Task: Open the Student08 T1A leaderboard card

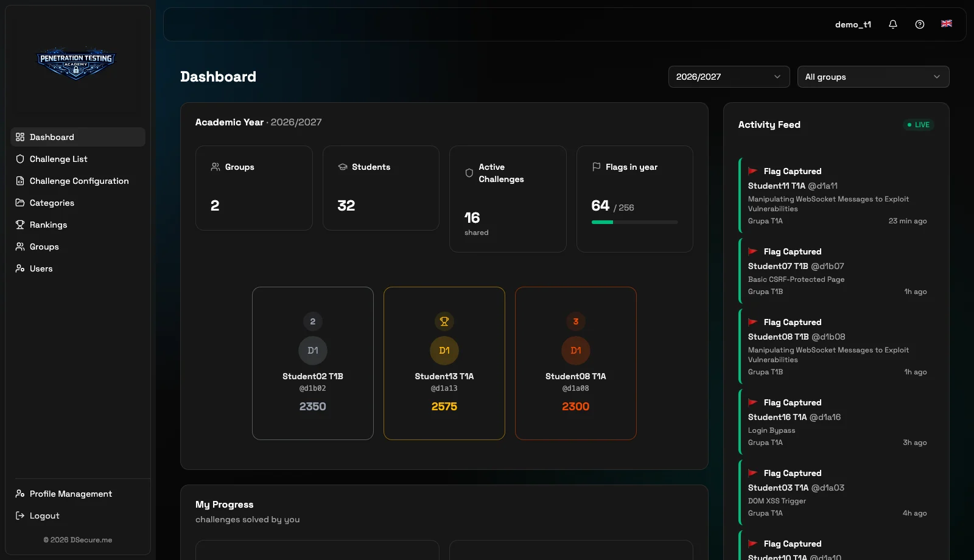Action: [x=576, y=363]
